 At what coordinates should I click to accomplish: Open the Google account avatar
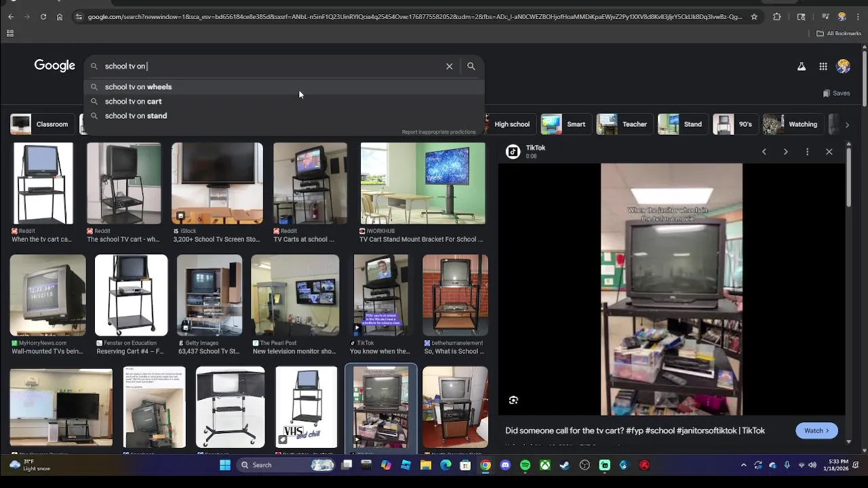click(844, 66)
